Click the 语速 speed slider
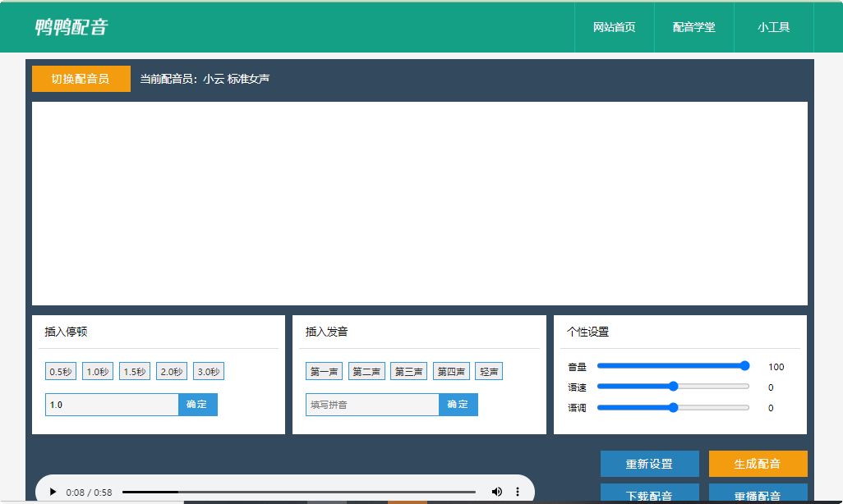The width and height of the screenshot is (843, 504). pyautogui.click(x=673, y=387)
